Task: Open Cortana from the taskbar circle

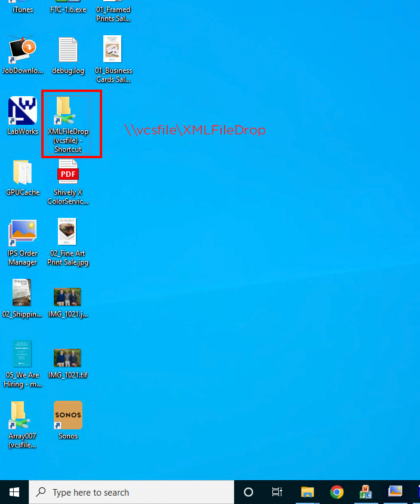Action: point(249,492)
